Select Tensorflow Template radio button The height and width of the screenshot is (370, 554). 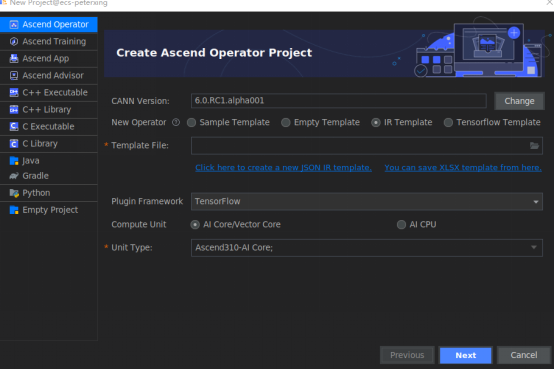pyautogui.click(x=448, y=123)
